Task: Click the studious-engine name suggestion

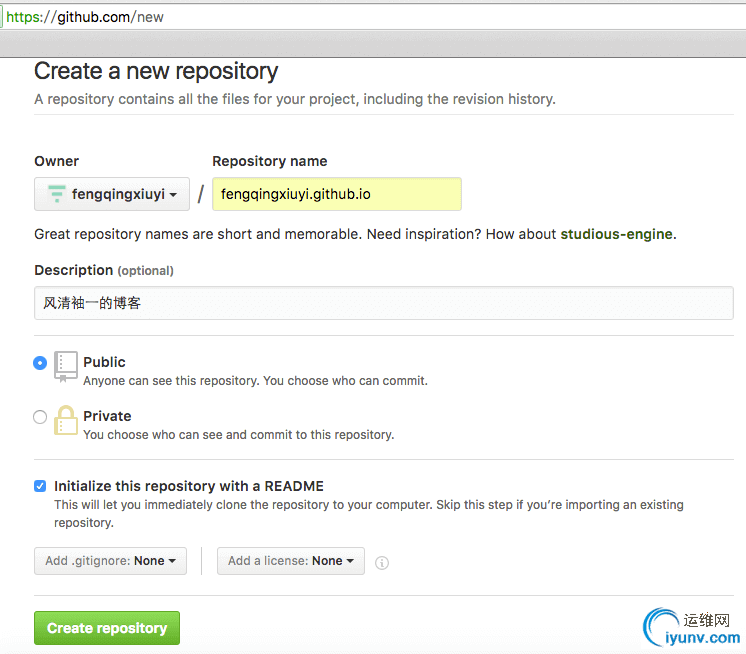Action: [617, 234]
